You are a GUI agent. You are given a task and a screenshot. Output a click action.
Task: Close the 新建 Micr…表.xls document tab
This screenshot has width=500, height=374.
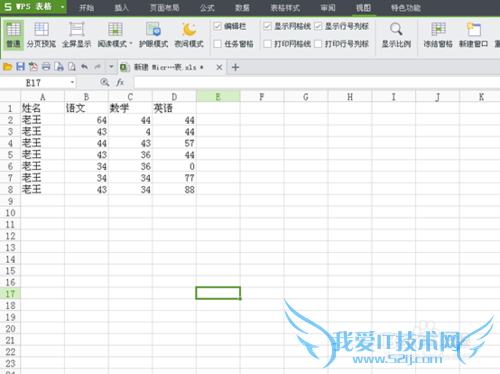tap(219, 67)
